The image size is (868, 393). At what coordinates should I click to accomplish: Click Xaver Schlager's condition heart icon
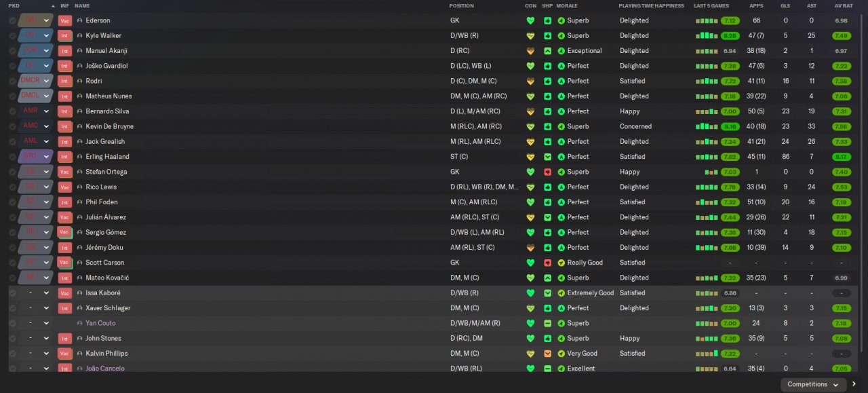530,308
